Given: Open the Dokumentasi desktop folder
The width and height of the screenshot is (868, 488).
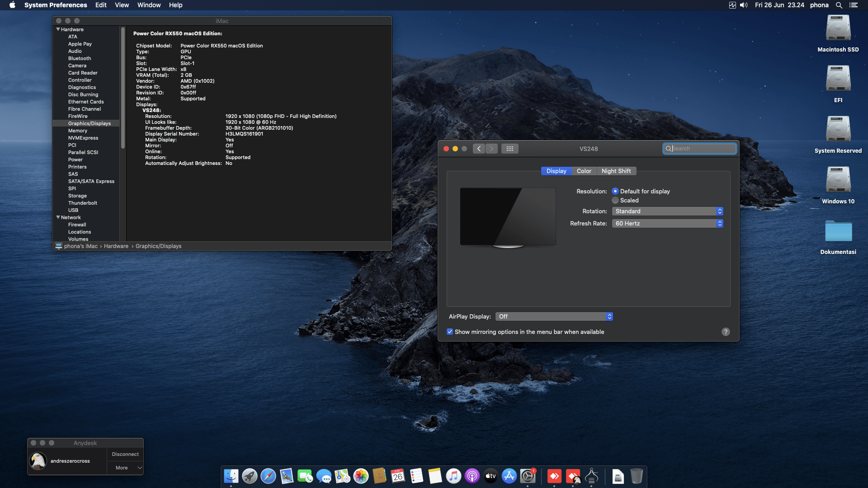Looking at the screenshot, I should click(x=838, y=231).
